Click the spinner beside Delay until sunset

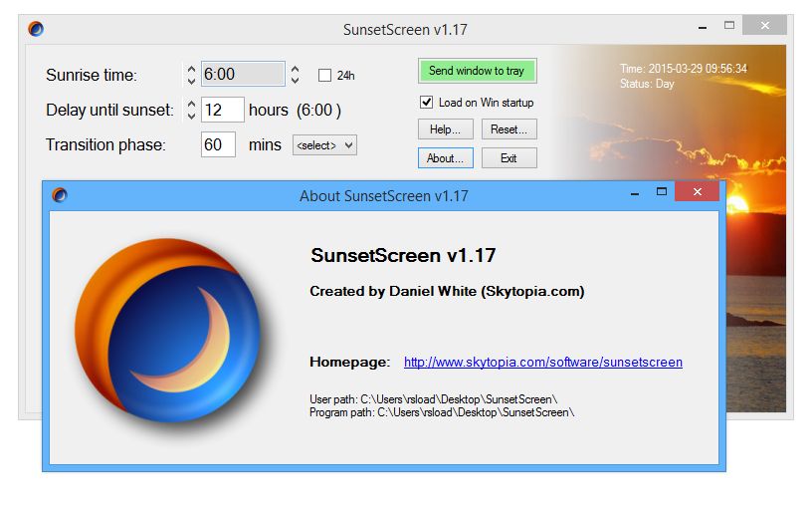click(191, 110)
